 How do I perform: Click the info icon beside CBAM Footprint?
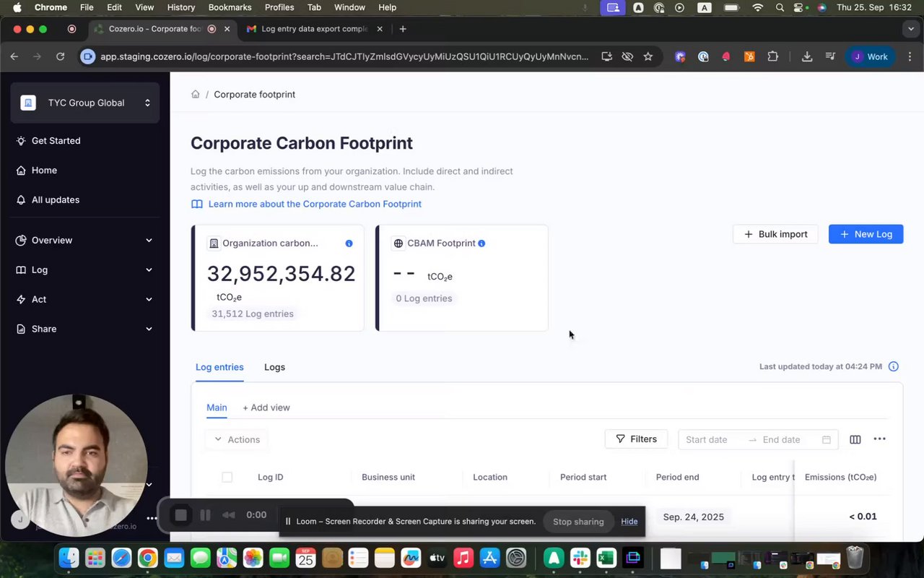pyautogui.click(x=481, y=243)
